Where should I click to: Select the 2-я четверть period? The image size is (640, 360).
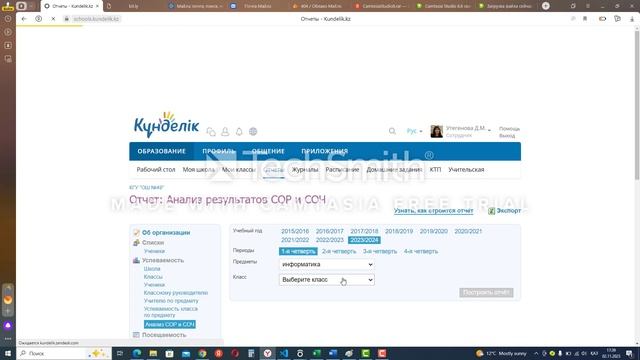339,251
